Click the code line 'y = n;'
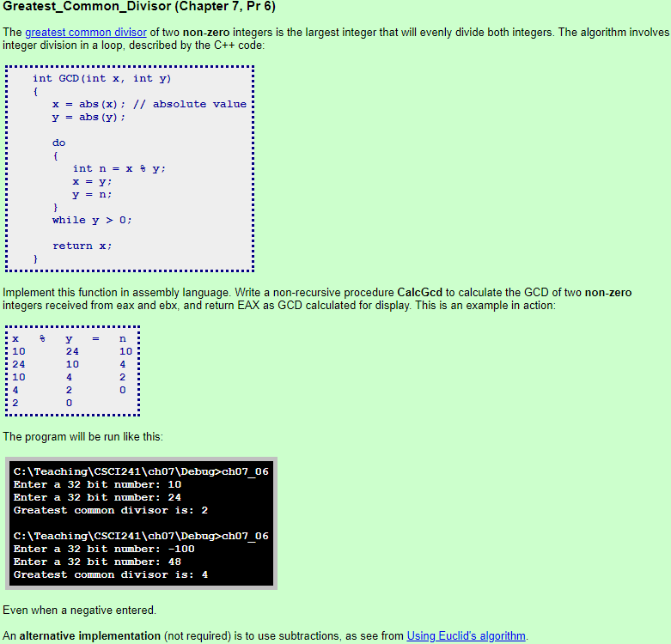The height and width of the screenshot is (644, 671). (x=92, y=195)
